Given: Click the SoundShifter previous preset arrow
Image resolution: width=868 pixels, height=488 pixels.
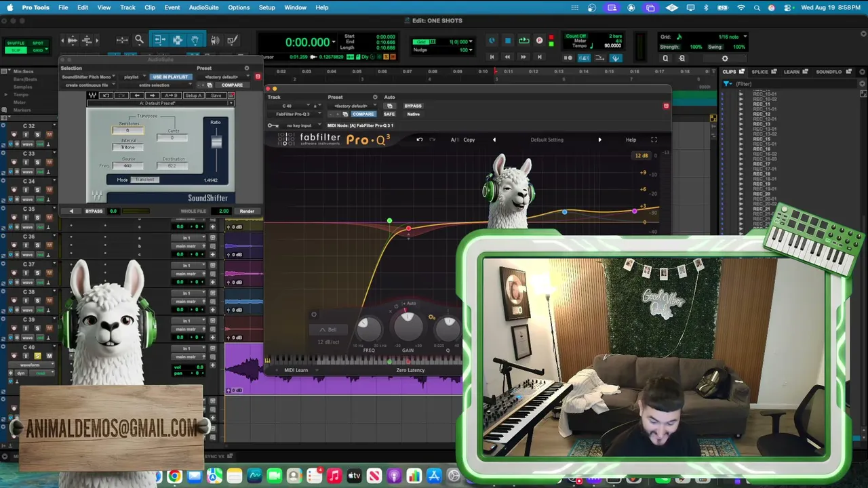Looking at the screenshot, I should tap(138, 96).
